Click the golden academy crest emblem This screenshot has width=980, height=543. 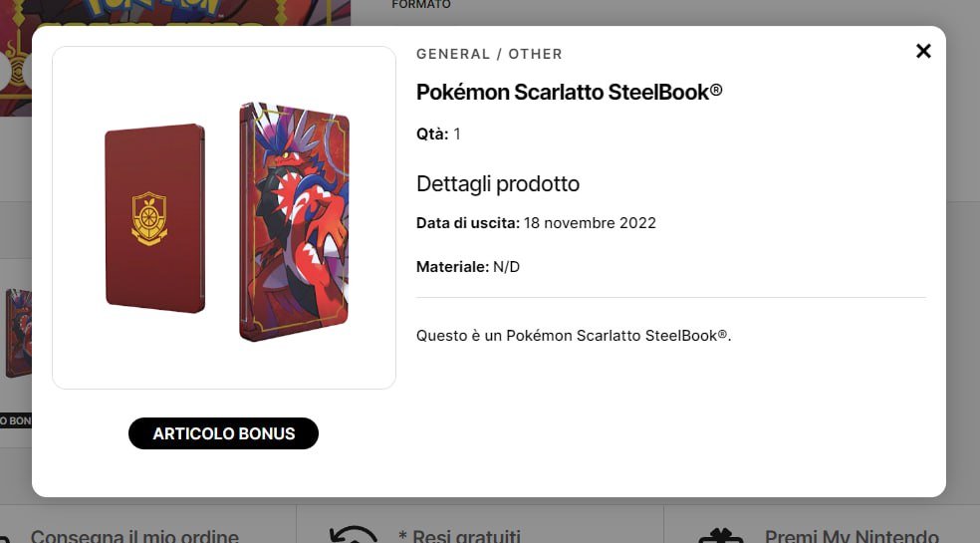(149, 219)
